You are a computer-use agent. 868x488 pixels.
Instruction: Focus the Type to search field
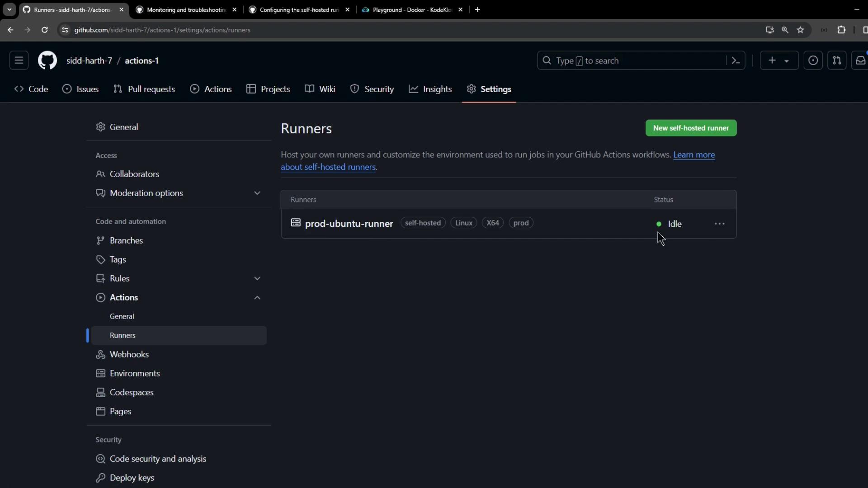pyautogui.click(x=633, y=61)
